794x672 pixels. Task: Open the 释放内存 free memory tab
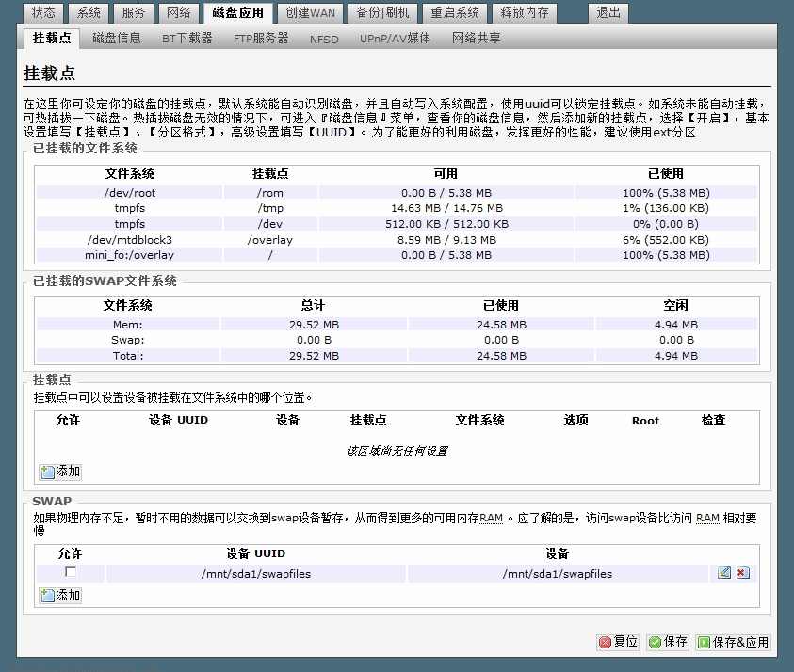coord(524,12)
